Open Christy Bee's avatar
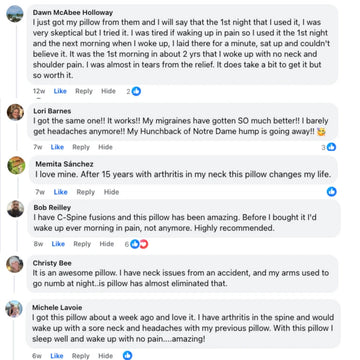360x360 pixels. (15, 264)
